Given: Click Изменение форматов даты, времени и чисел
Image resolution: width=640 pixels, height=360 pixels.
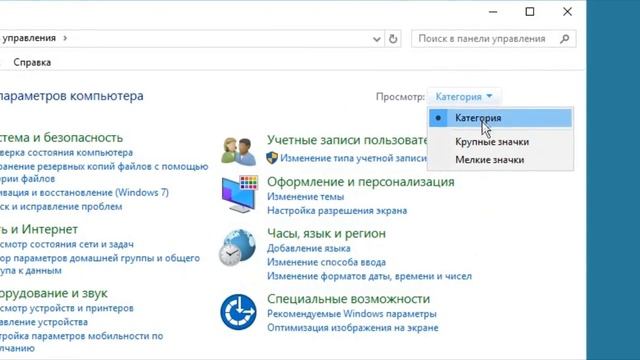Looking at the screenshot, I should [x=369, y=276].
